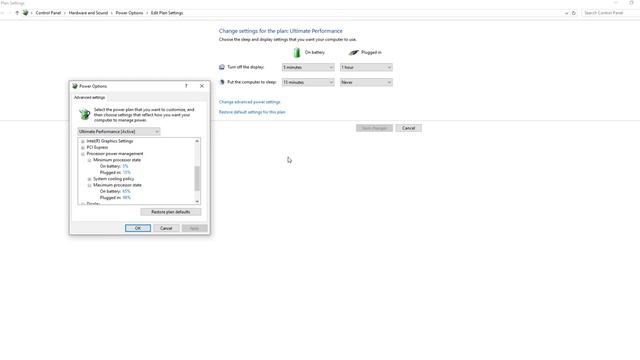Click the moon icon beside Put computer to sleep

pos(222,82)
